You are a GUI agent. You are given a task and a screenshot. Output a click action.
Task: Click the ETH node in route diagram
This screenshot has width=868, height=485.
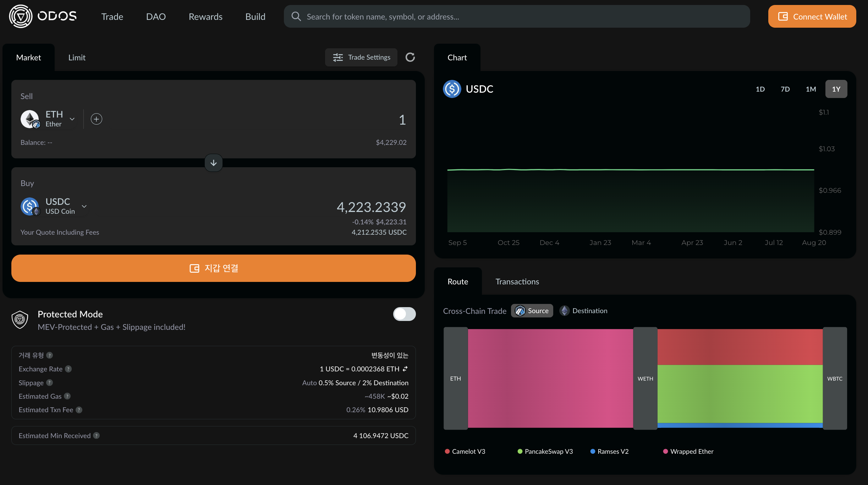point(456,378)
